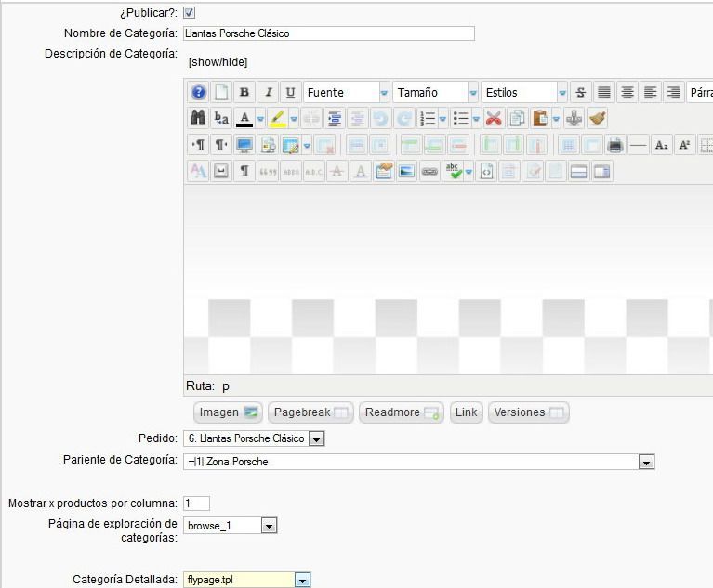This screenshot has height=588, width=713.
Task: Click the Pagebreak button
Action: point(310,412)
